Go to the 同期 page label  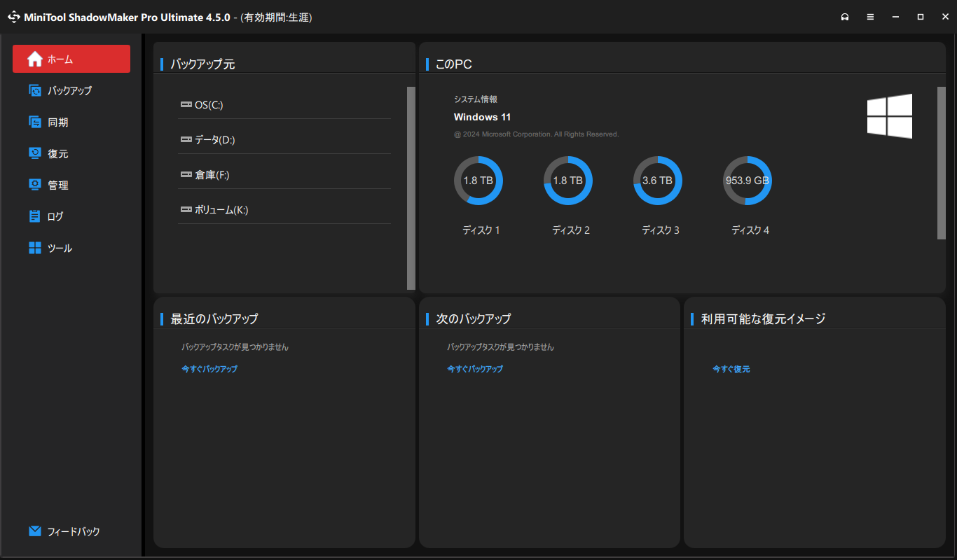(58, 122)
